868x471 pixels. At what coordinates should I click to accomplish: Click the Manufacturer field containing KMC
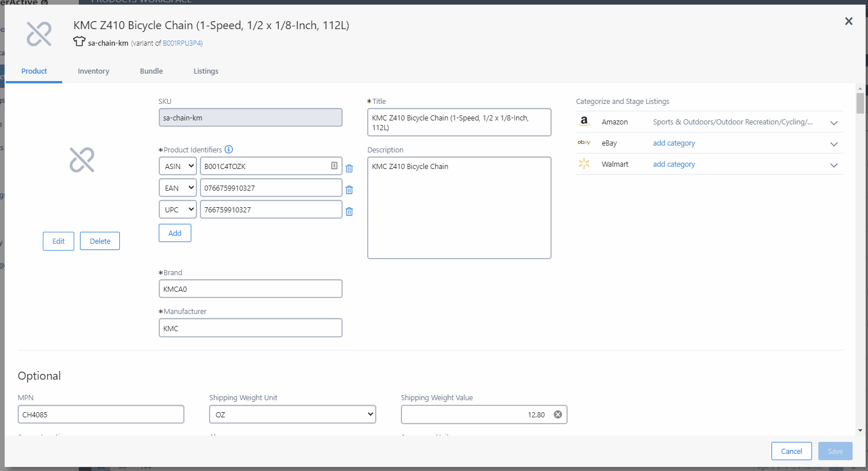coord(251,328)
